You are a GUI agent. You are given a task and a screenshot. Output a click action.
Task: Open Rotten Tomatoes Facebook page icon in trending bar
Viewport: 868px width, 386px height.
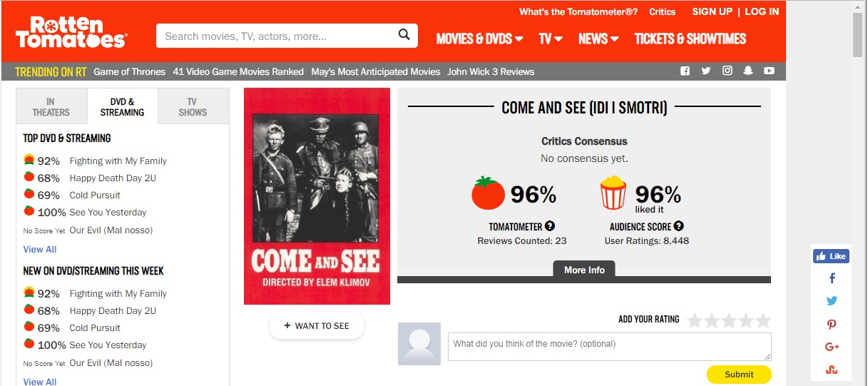pyautogui.click(x=685, y=71)
